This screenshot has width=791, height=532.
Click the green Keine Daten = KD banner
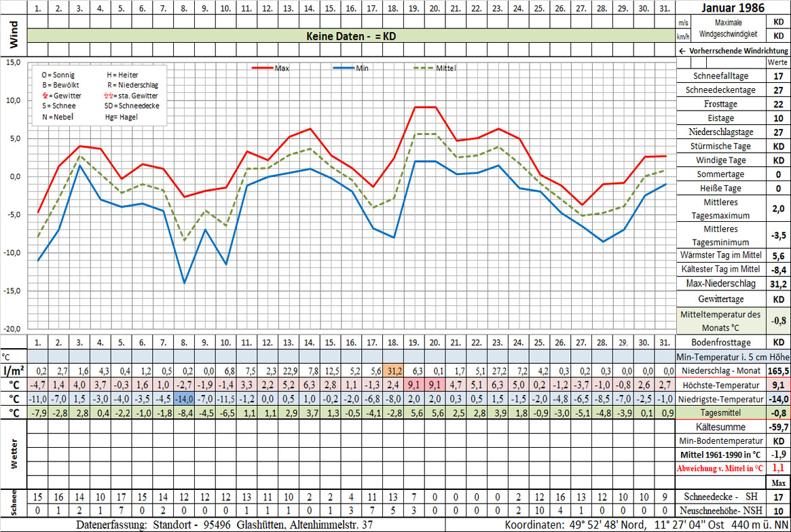pyautogui.click(x=351, y=35)
